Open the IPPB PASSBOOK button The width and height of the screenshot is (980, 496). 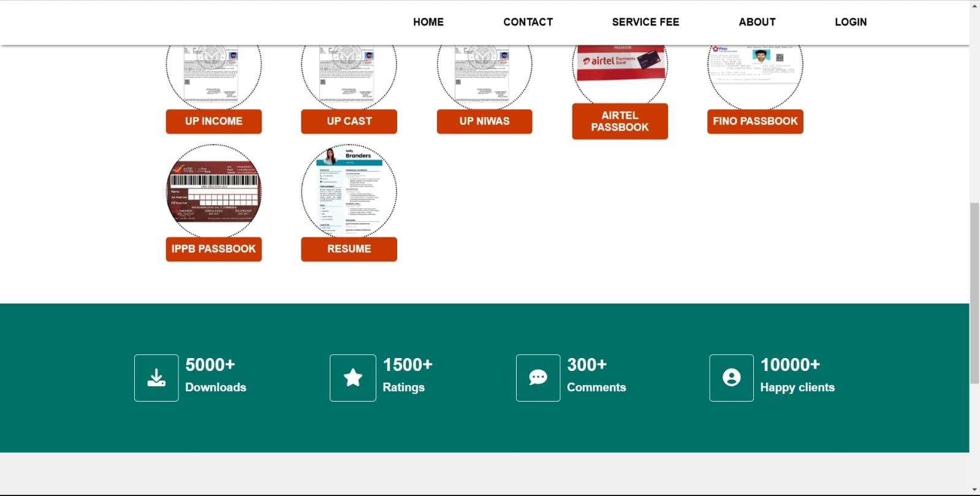[x=214, y=249]
